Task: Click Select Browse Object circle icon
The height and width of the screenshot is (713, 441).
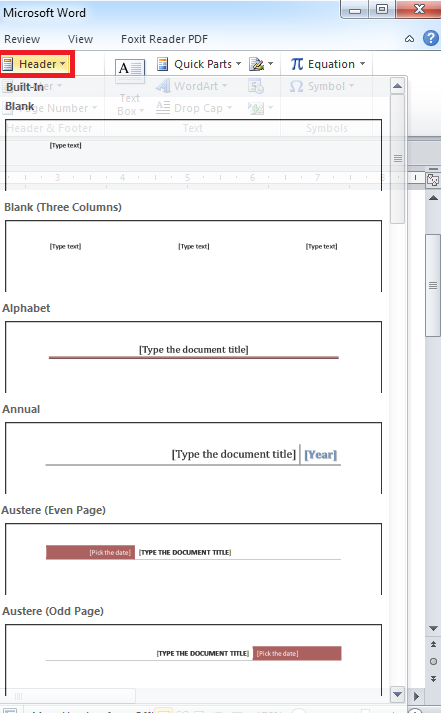Action: (x=433, y=662)
